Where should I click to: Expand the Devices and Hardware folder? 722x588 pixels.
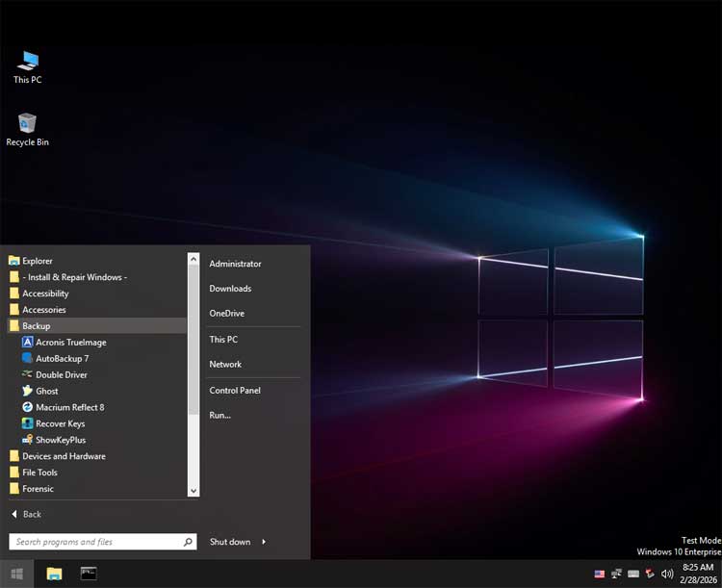pos(64,456)
